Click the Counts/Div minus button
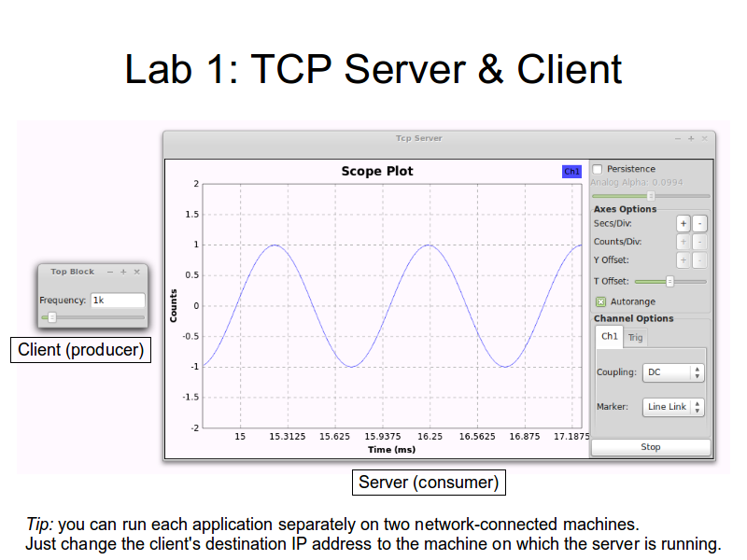The height and width of the screenshot is (560, 747). click(x=700, y=242)
